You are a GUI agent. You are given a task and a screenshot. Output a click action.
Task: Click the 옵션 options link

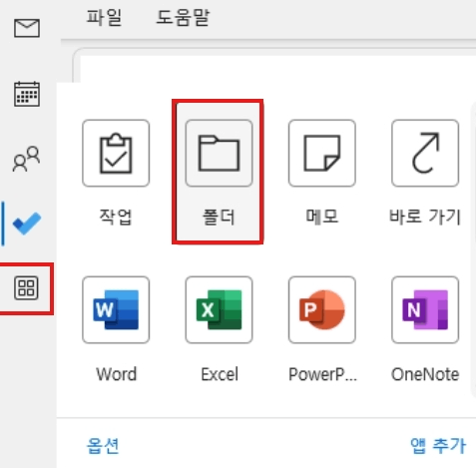pyautogui.click(x=103, y=446)
